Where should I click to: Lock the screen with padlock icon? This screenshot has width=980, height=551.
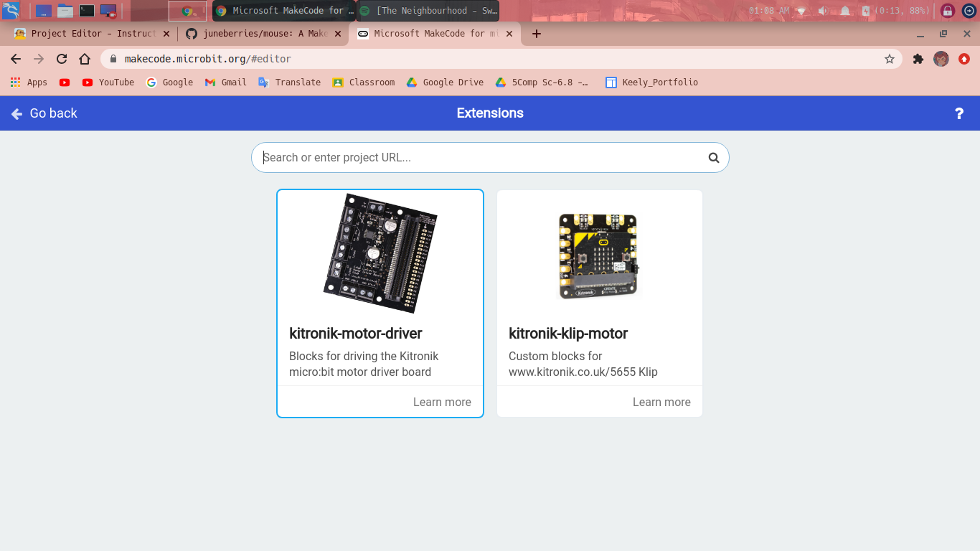pyautogui.click(x=948, y=11)
